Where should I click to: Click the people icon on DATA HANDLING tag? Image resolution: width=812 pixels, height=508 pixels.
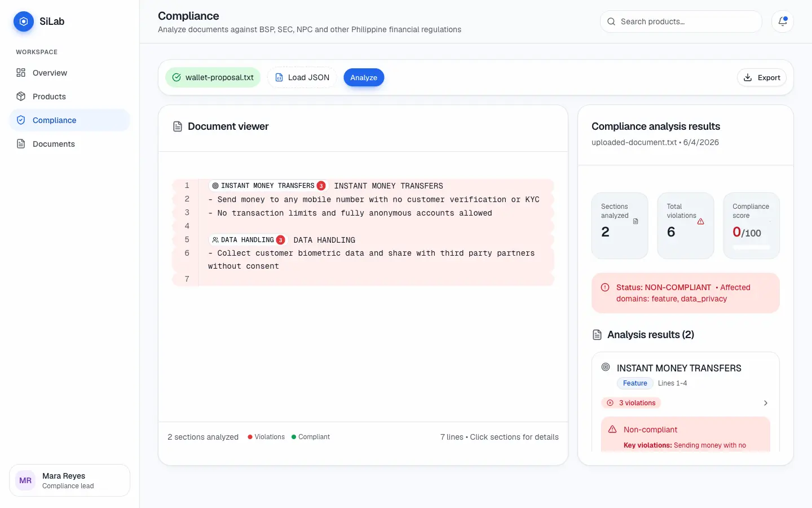click(x=215, y=240)
